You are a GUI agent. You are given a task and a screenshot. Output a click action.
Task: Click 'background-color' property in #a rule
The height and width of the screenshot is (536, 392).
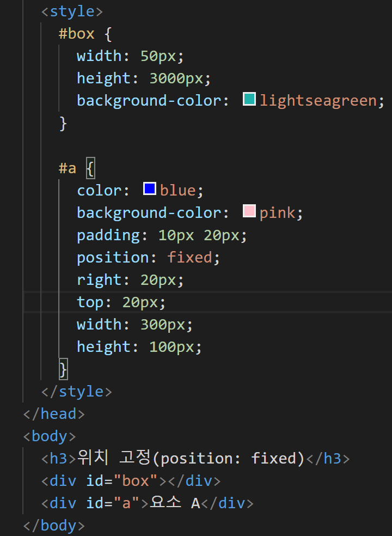click(149, 213)
